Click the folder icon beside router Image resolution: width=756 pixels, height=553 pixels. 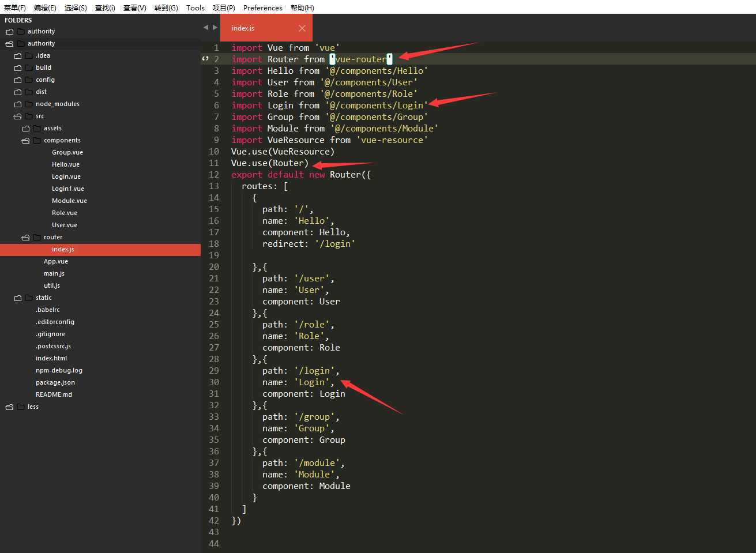tap(37, 238)
